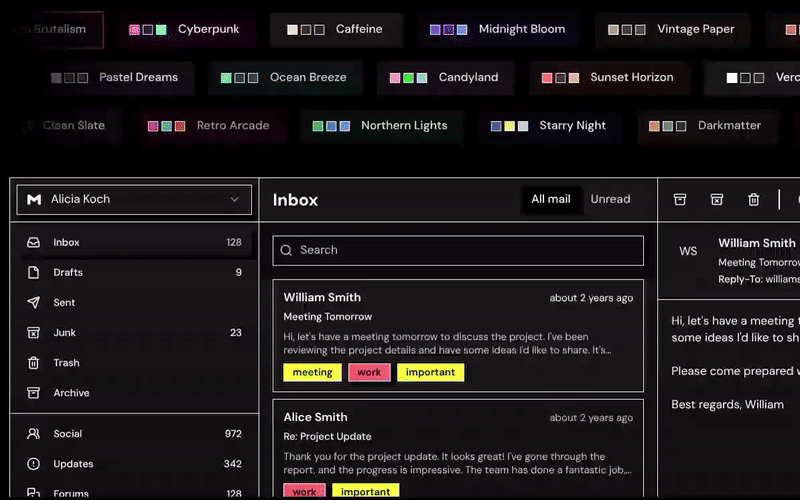The width and height of the screenshot is (800, 500).
Task: Click the Drafts file icon
Action: 33,272
